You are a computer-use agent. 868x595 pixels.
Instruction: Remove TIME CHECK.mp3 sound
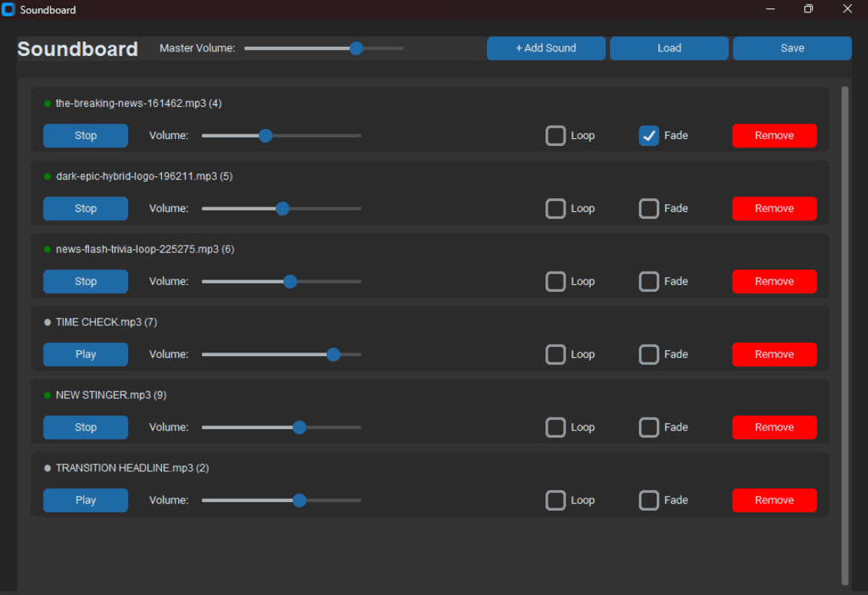pos(774,354)
